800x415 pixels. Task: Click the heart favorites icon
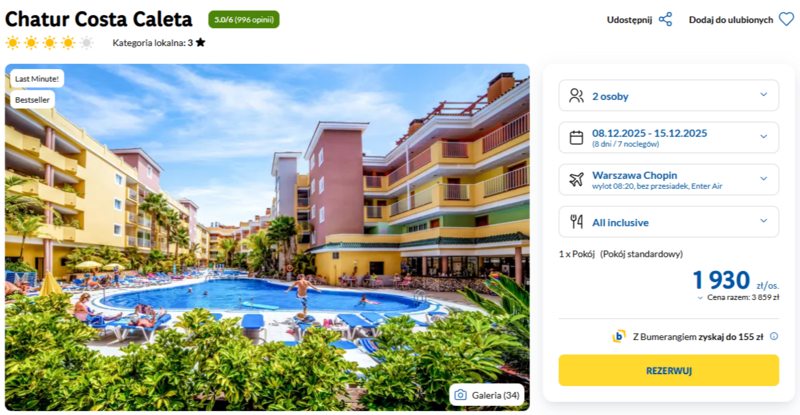pos(786,19)
